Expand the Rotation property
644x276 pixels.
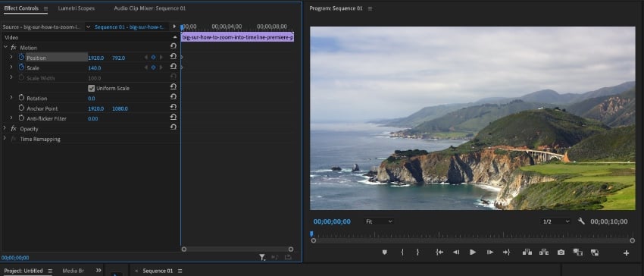(x=11, y=98)
